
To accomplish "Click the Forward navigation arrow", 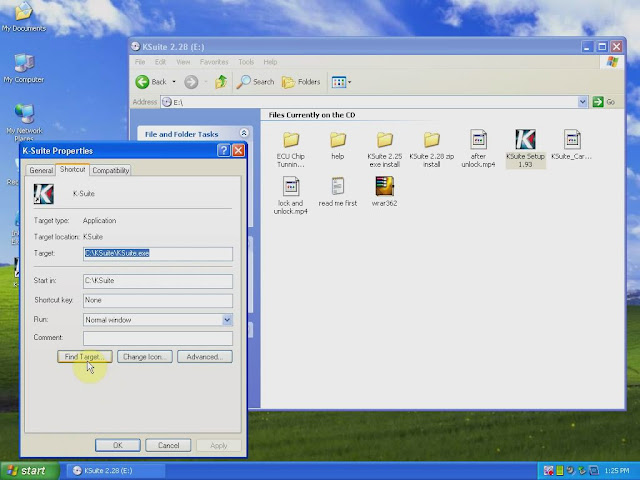I will [191, 82].
